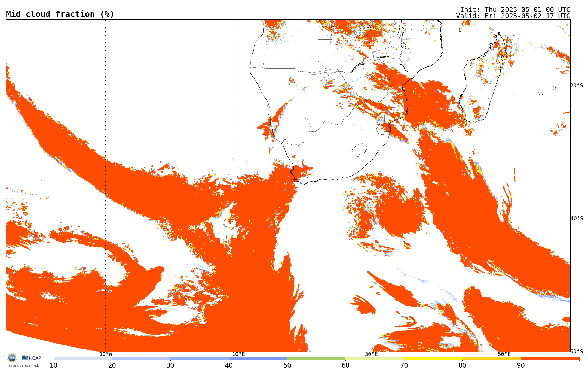Click the 90+ red-orange colorbar segment
The height and width of the screenshot is (369, 588).
550,359
